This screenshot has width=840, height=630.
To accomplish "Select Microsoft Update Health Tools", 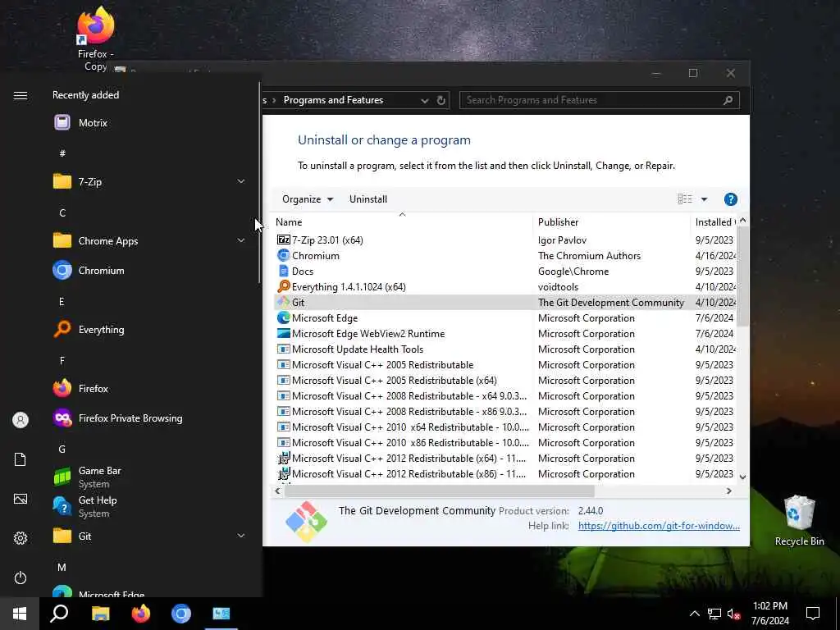I will click(x=504, y=349).
